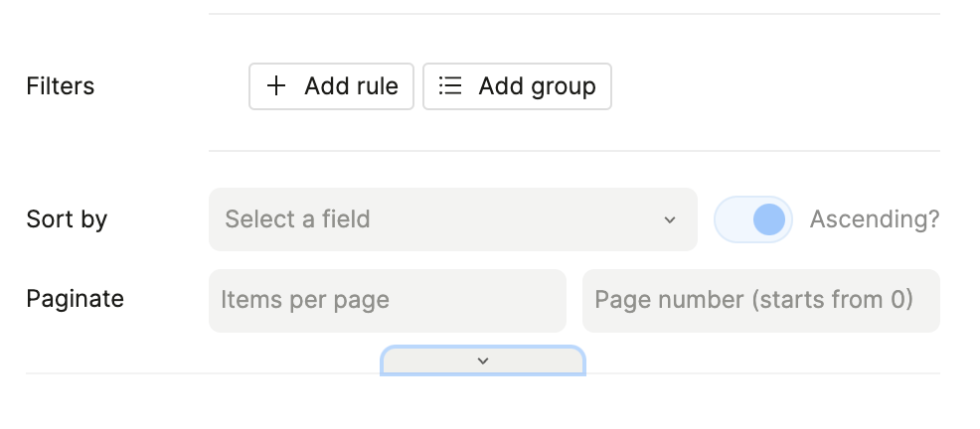Click the down chevron icon below Paginate
This screenshot has height=429, width=980.
coord(483,360)
